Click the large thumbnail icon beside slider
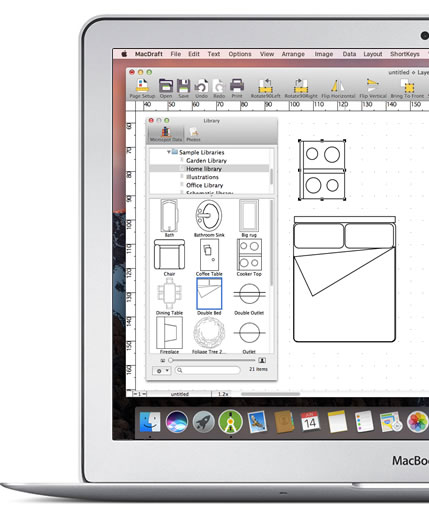429x524 pixels. [x=262, y=360]
